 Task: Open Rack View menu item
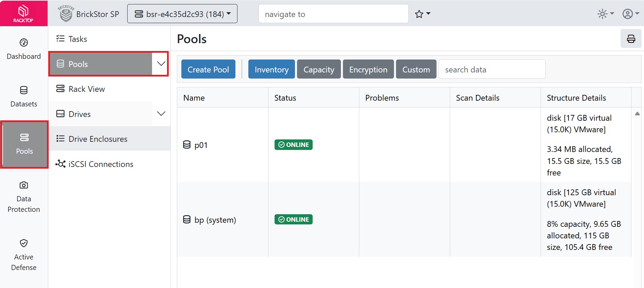(x=87, y=89)
